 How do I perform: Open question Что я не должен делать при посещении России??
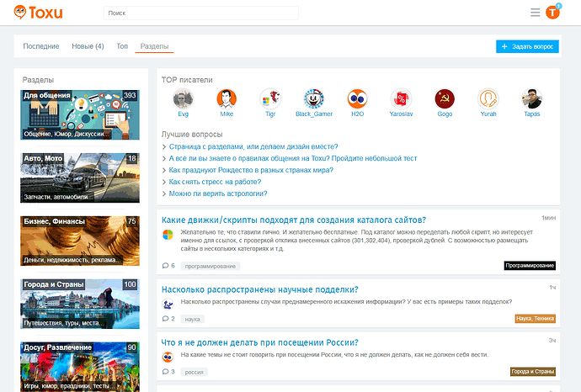tap(259, 342)
